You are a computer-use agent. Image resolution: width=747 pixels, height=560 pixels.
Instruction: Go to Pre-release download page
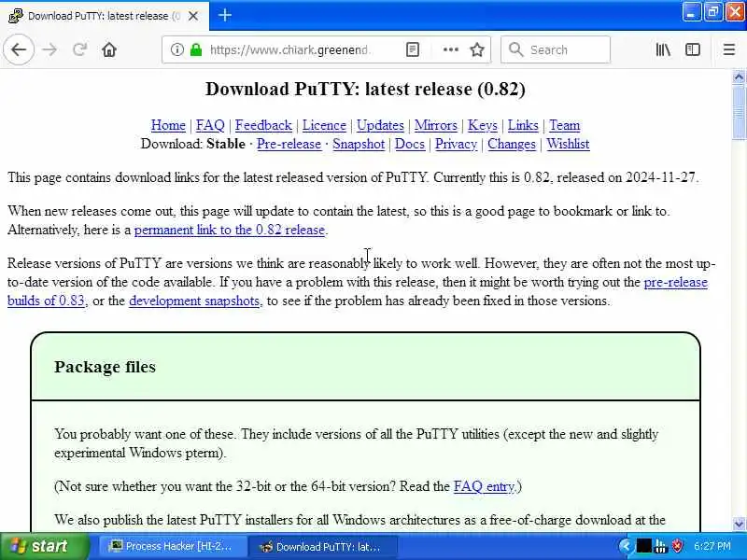[289, 144]
